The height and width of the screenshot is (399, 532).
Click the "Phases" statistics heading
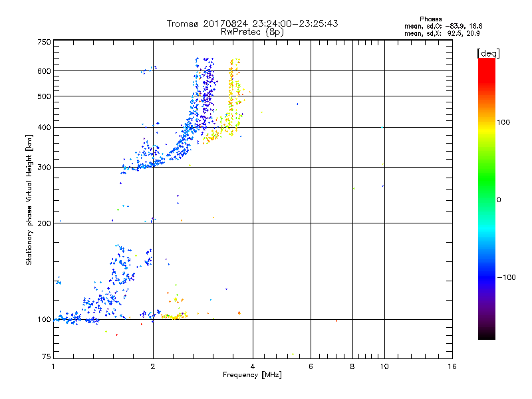pos(430,19)
